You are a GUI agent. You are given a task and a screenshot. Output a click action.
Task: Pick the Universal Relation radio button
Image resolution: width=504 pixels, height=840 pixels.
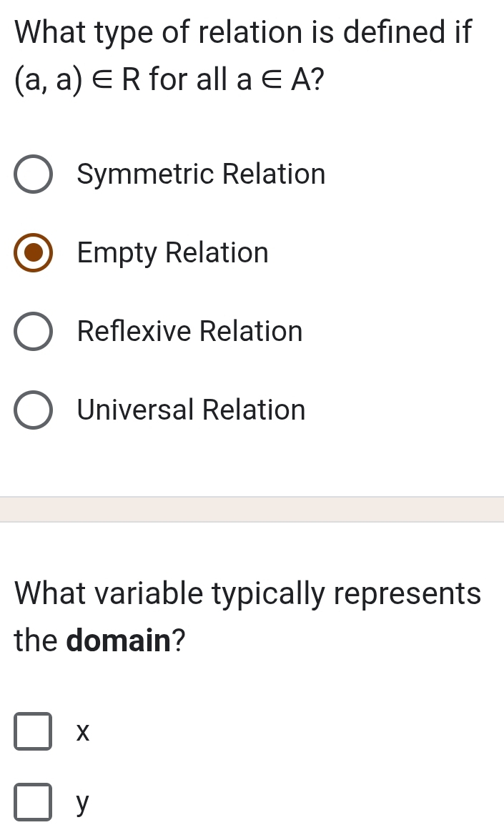pos(33,410)
